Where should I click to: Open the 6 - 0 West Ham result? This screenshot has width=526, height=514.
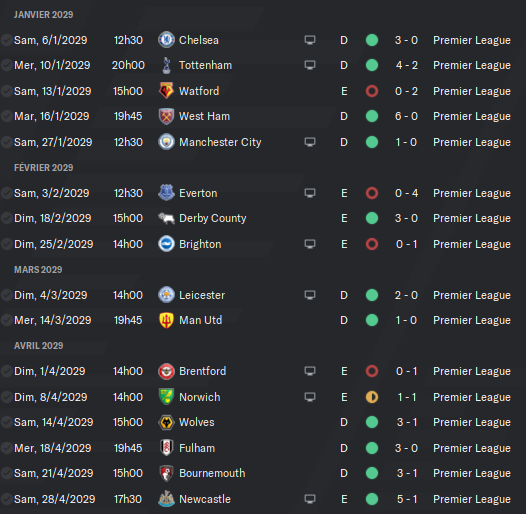click(x=406, y=116)
